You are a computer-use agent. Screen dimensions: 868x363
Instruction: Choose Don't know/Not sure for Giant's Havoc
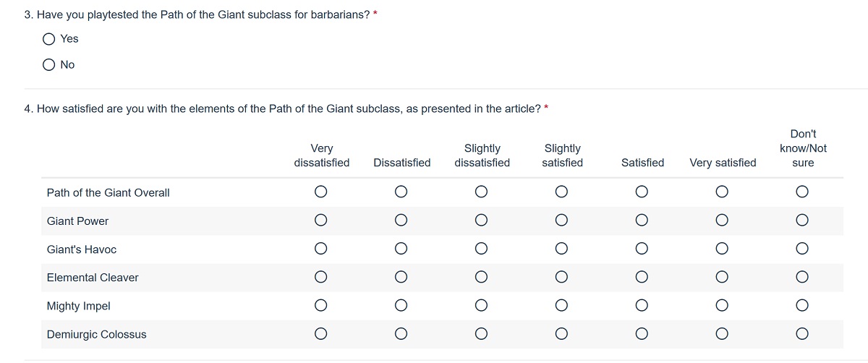click(801, 249)
